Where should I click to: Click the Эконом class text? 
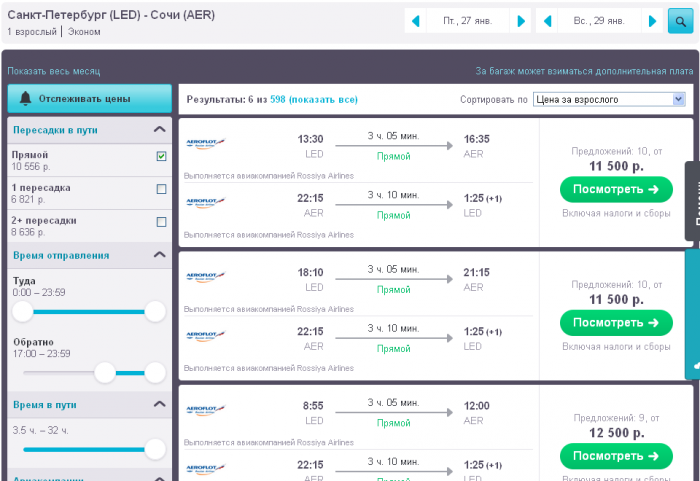[x=84, y=32]
